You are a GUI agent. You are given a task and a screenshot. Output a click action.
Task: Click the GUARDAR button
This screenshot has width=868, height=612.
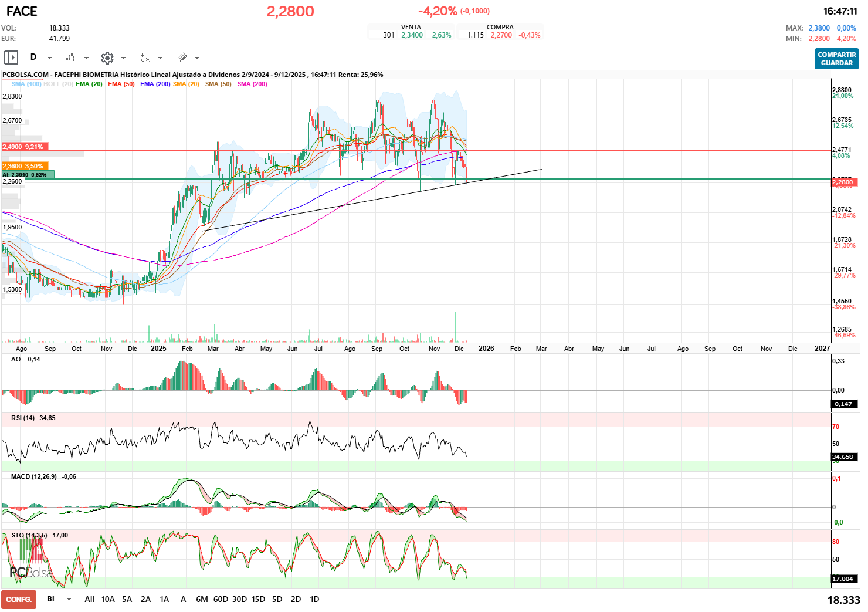[x=836, y=62]
